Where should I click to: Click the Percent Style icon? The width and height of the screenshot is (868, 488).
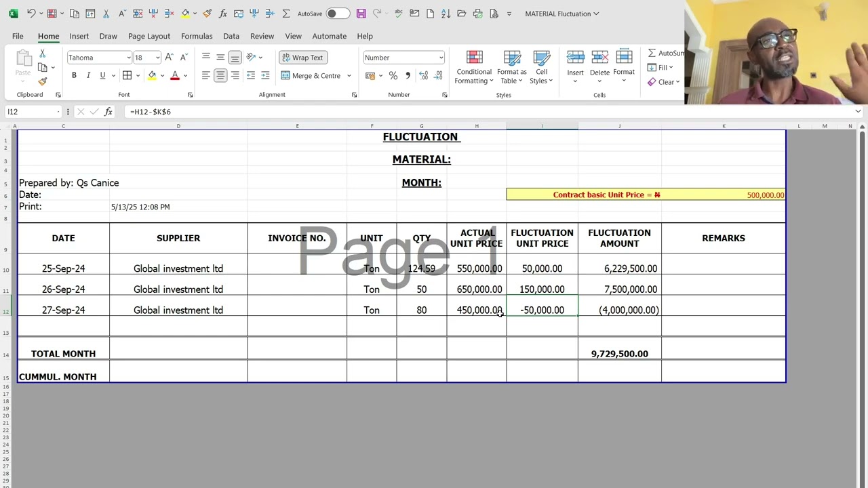(x=393, y=75)
